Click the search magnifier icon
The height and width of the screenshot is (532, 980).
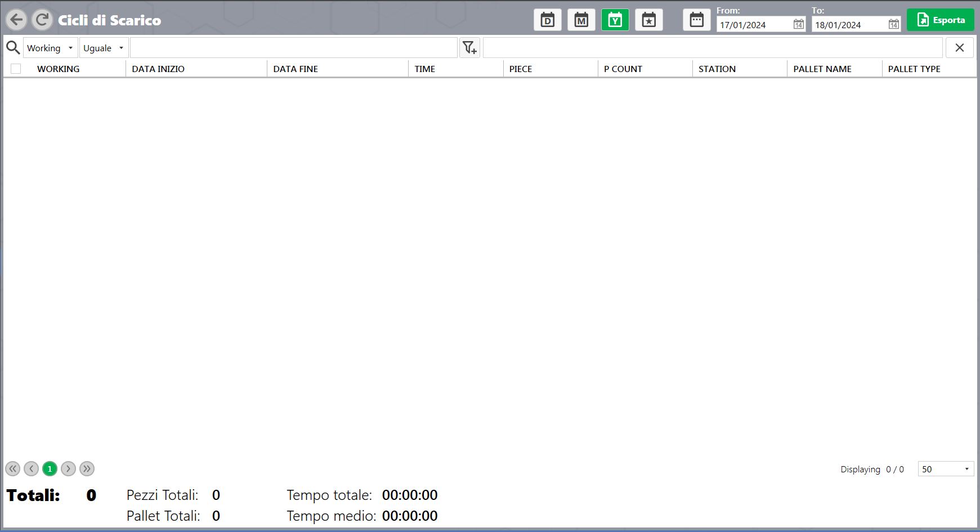(x=13, y=48)
